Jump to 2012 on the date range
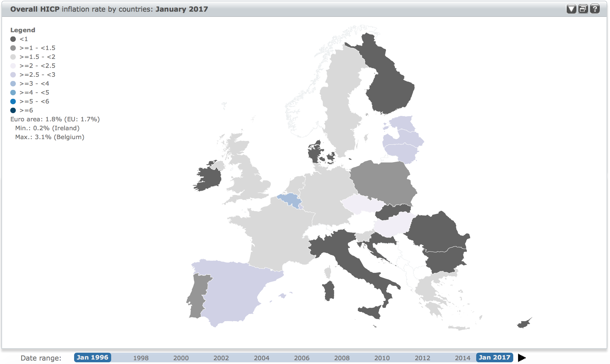This screenshot has width=610, height=364. (x=422, y=358)
